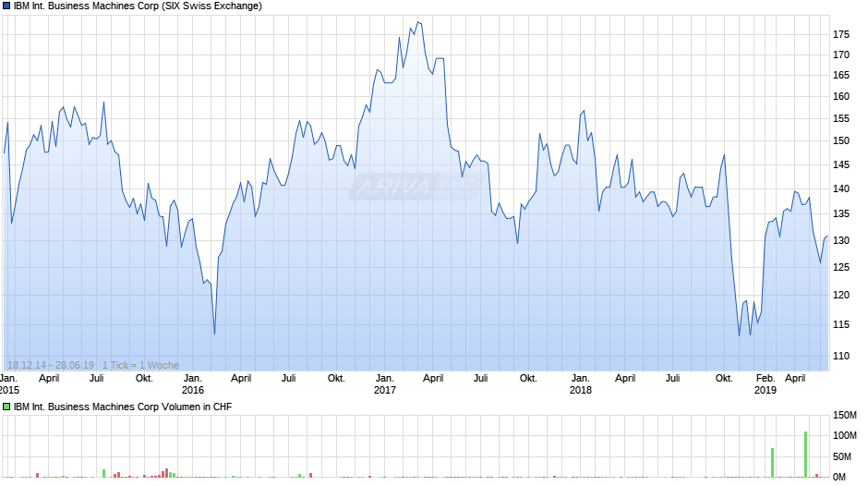Click the tallest green volume bar near April 2019
Screen dimensions: 868x486
805,455
